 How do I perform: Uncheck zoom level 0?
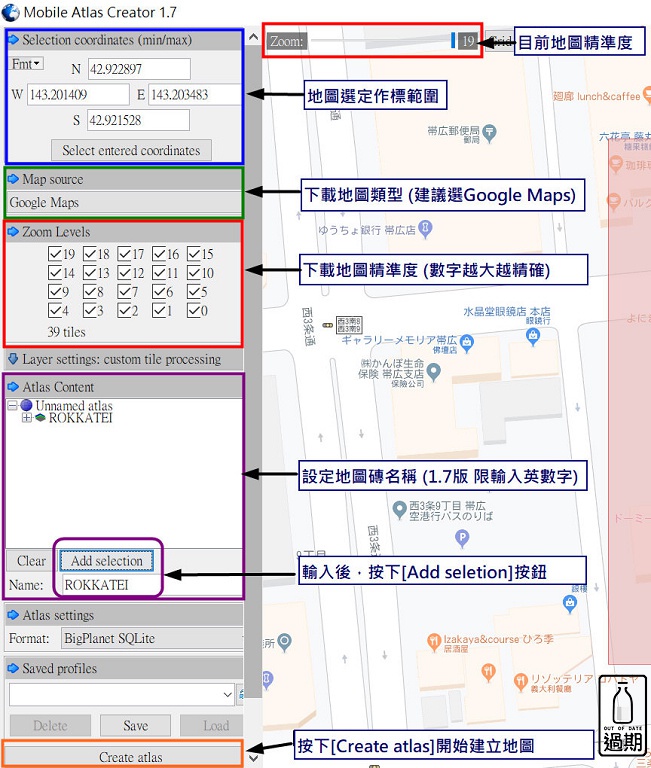coord(193,311)
